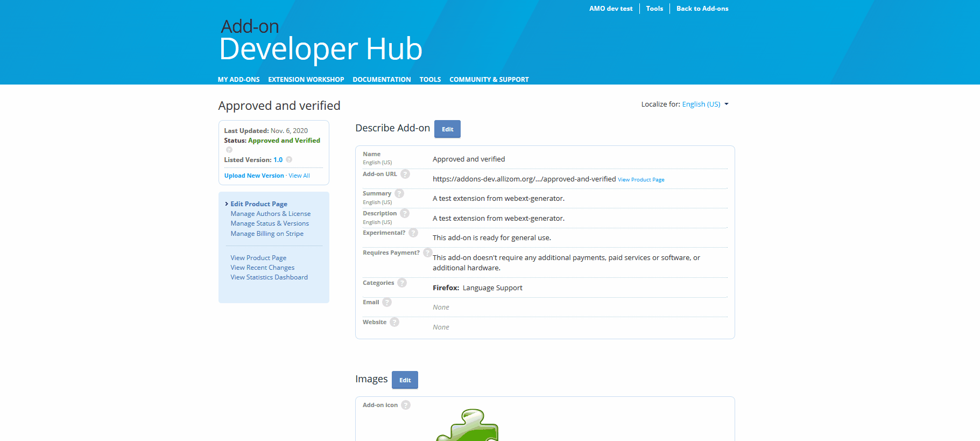Screen dimensions: 980x441
Task: Click the help icon beside Description
Action: (405, 213)
